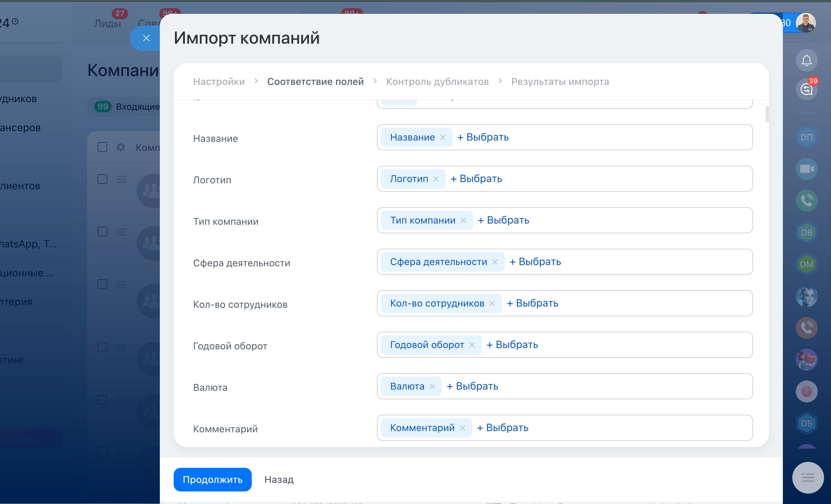This screenshot has width=831, height=504.
Task: Start a video call from sidebar
Action: [x=806, y=169]
